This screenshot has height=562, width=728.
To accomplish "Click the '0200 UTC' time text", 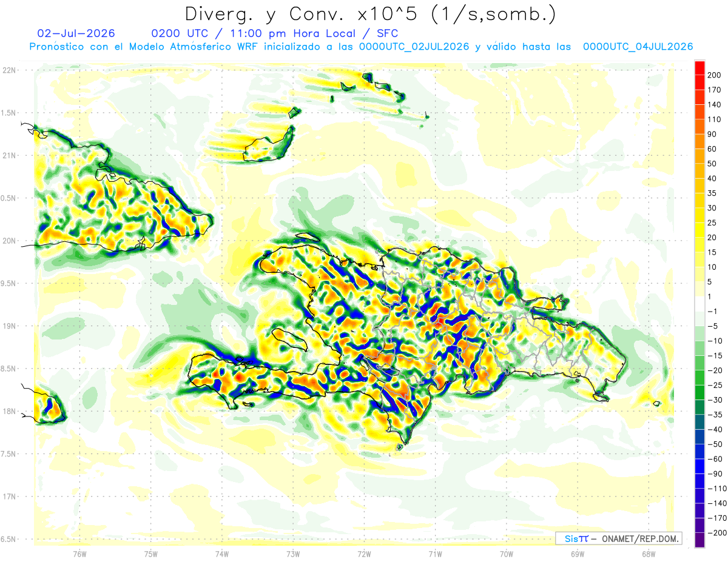I will [180, 33].
